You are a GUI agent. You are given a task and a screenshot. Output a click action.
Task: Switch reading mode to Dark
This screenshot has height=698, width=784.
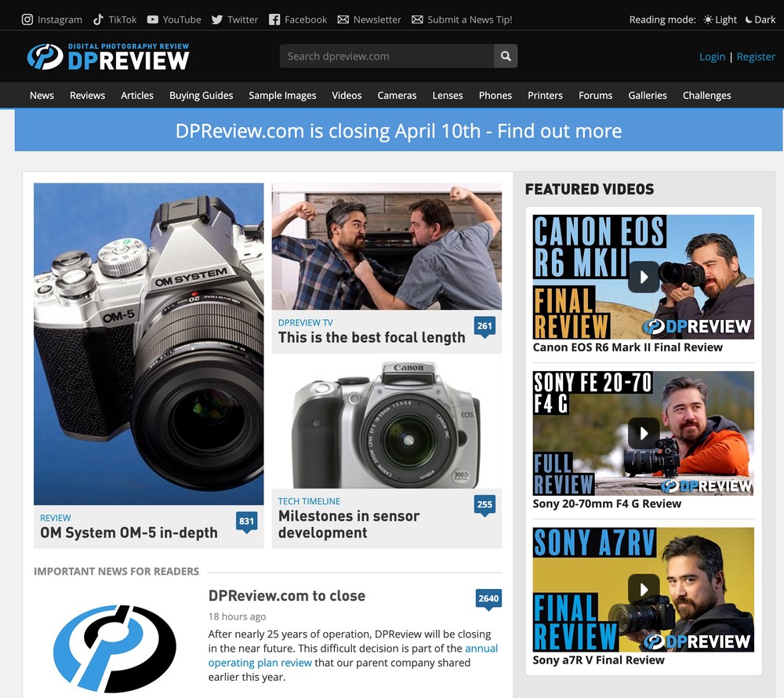coord(760,20)
